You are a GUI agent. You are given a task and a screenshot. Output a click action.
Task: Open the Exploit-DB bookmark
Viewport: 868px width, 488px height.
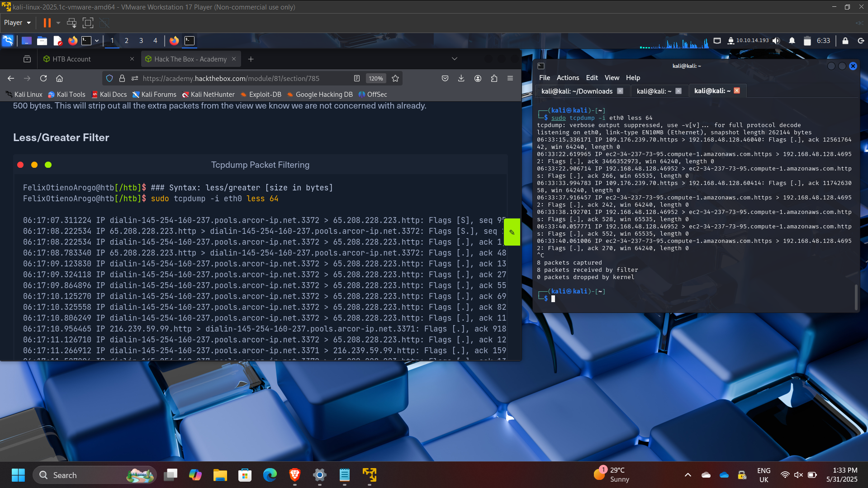265,95
